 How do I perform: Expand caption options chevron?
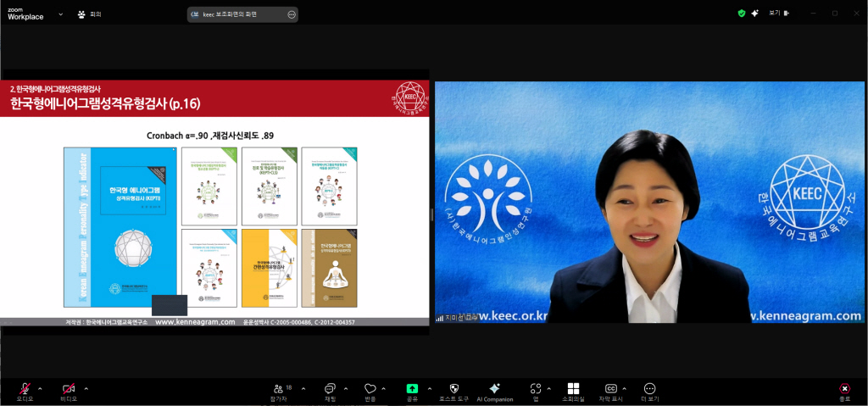[625, 388]
